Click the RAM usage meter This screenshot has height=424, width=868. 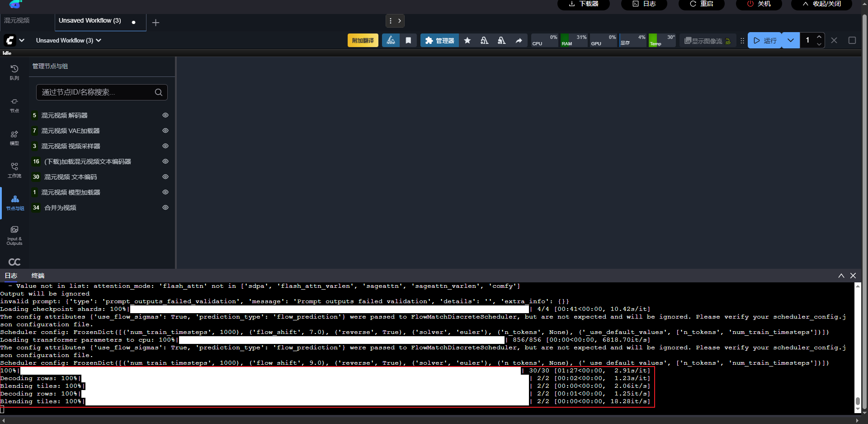click(574, 40)
